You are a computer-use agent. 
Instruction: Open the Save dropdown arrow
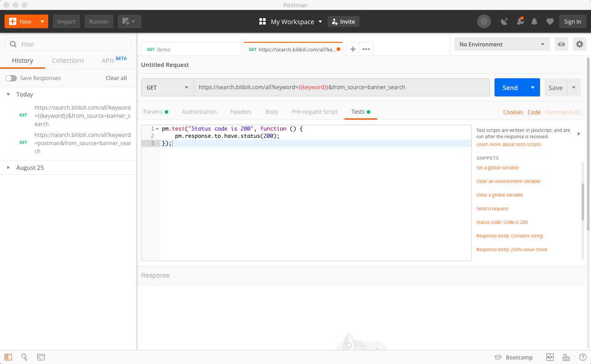pos(574,88)
